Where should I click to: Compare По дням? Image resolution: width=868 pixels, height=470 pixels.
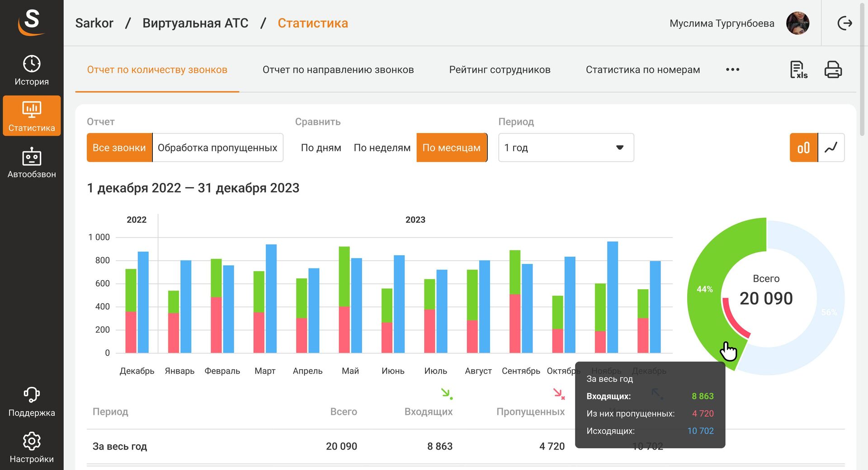click(321, 147)
